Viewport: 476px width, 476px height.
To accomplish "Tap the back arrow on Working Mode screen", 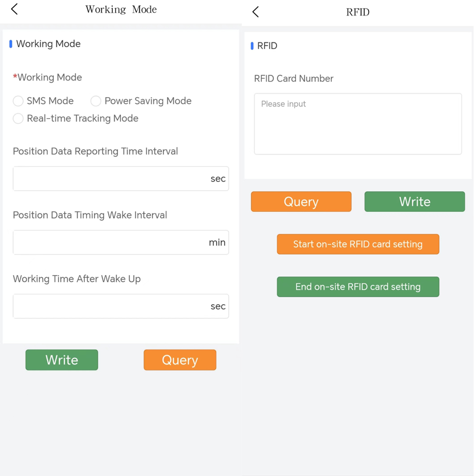I will [x=14, y=9].
